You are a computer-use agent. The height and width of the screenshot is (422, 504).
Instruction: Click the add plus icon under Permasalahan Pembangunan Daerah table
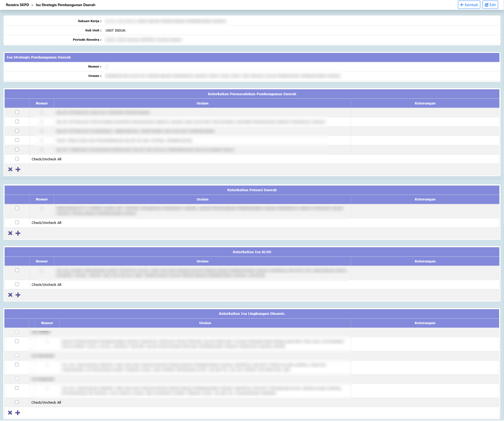(x=18, y=169)
